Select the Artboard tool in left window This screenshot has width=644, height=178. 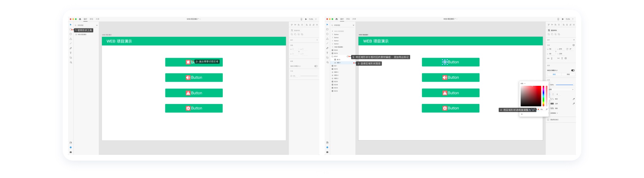tap(71, 58)
